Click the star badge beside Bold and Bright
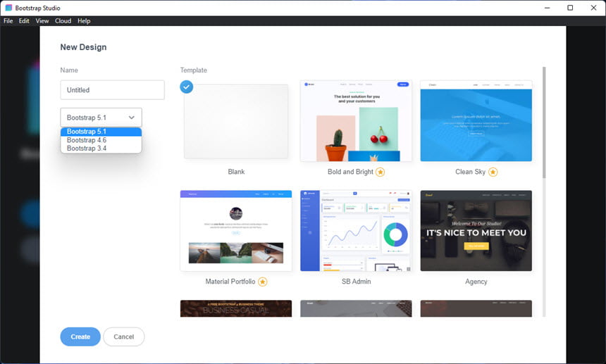Viewport: 606px width, 364px height. (x=381, y=172)
